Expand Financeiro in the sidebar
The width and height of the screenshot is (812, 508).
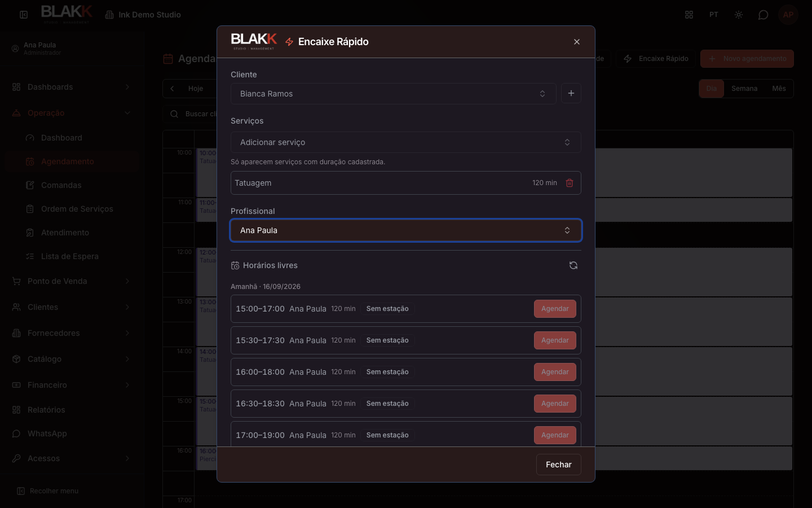[x=72, y=385]
